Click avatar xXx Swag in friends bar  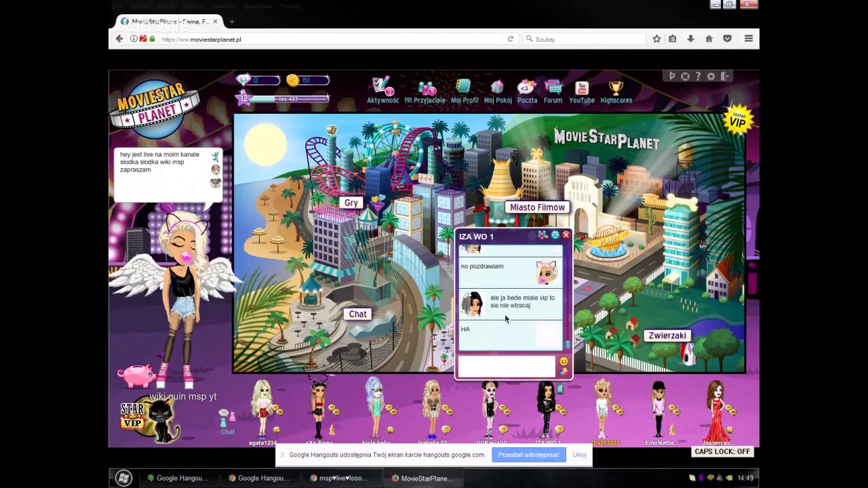[x=319, y=409]
